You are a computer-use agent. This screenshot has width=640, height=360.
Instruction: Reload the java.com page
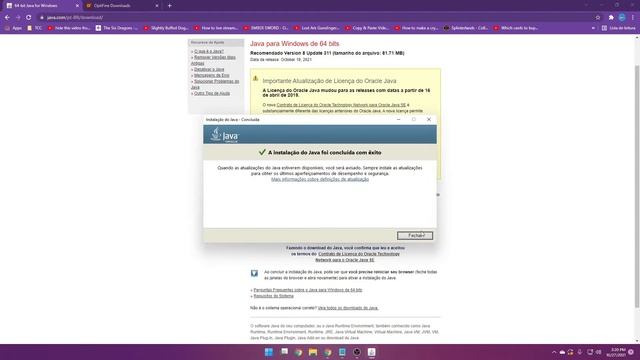click(29, 18)
